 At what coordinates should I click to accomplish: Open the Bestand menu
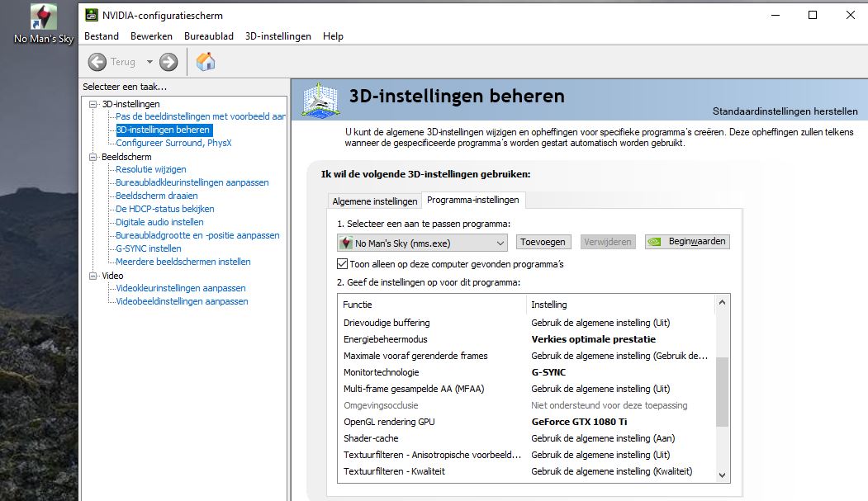(102, 36)
